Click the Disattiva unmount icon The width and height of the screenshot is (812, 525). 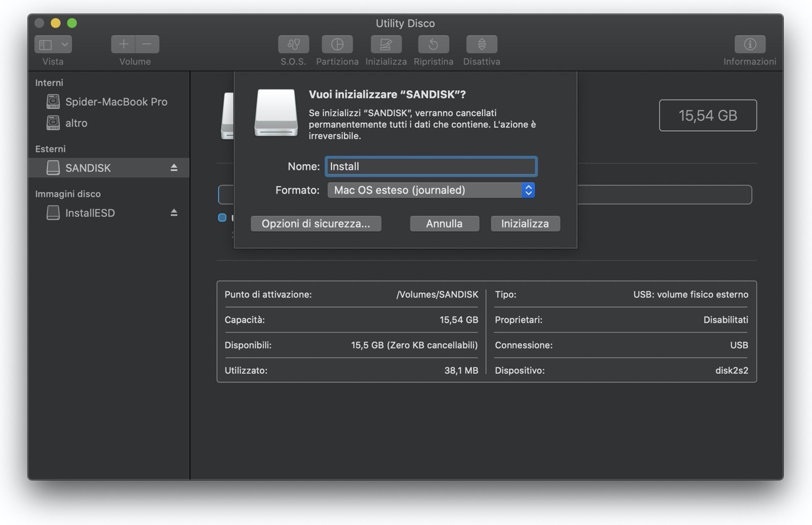click(x=481, y=44)
